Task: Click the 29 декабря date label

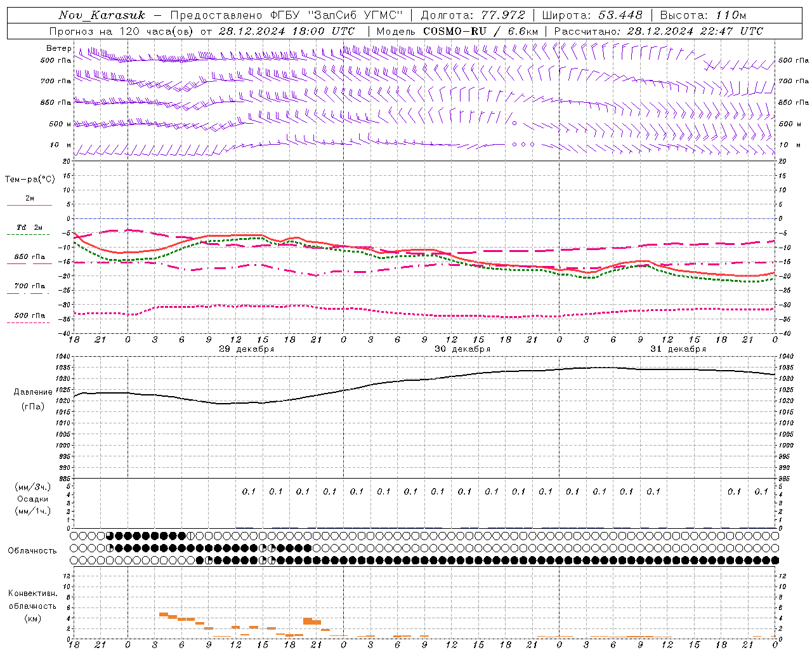Action: click(247, 349)
